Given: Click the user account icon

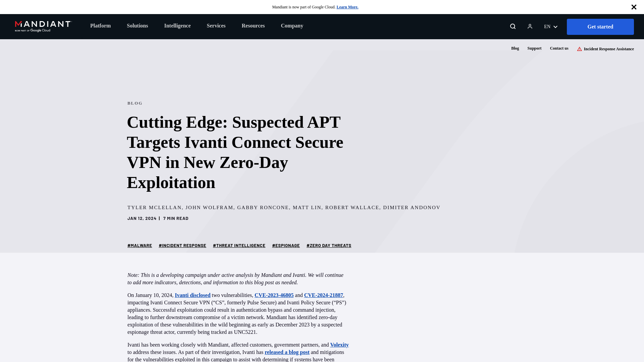Looking at the screenshot, I should [x=530, y=26].
